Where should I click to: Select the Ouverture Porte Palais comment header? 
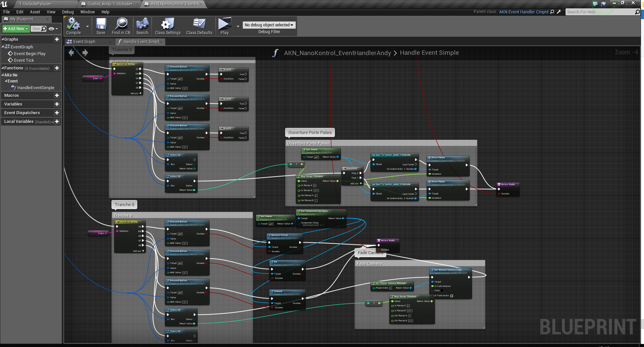tap(381, 143)
